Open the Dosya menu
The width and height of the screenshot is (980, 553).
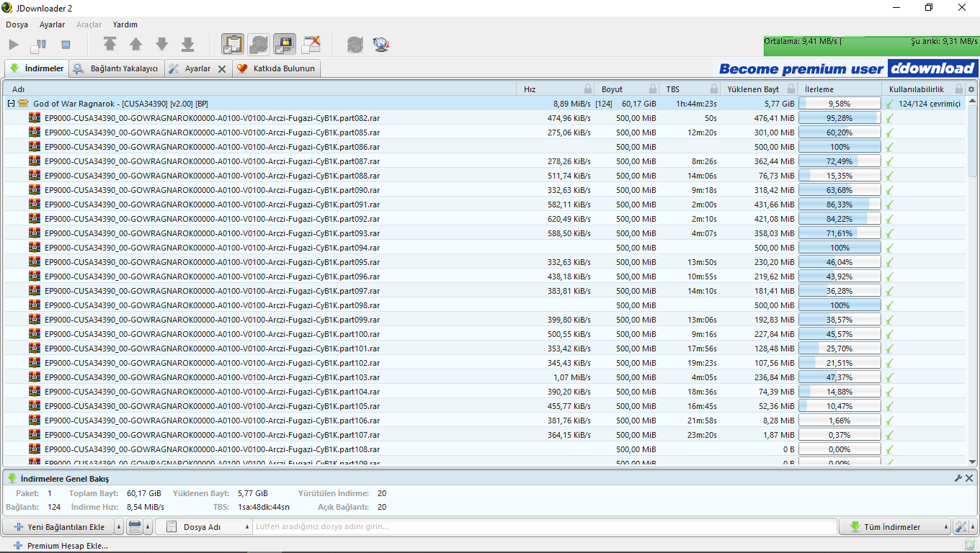point(17,24)
